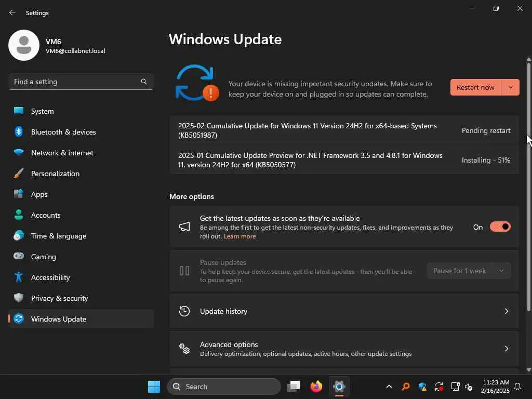Click the vertical scrollbar thumb
The height and width of the screenshot is (399, 532).
[528, 186]
